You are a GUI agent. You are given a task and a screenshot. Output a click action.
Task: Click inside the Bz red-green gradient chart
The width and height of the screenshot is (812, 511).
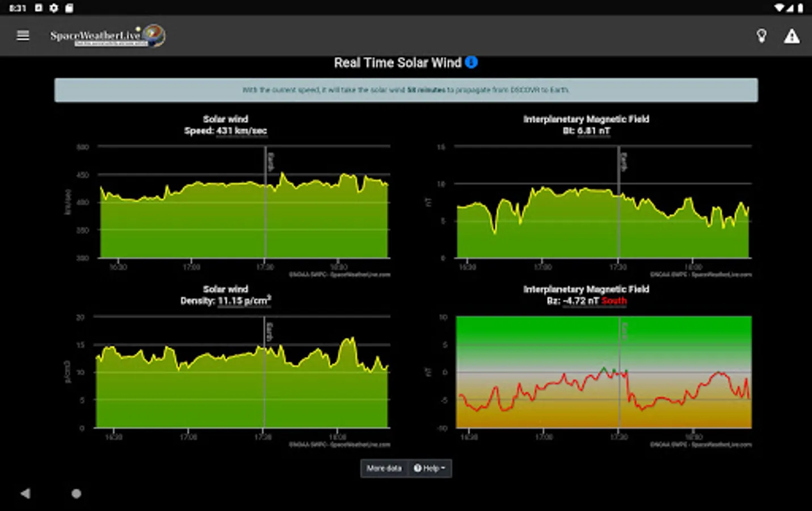604,372
